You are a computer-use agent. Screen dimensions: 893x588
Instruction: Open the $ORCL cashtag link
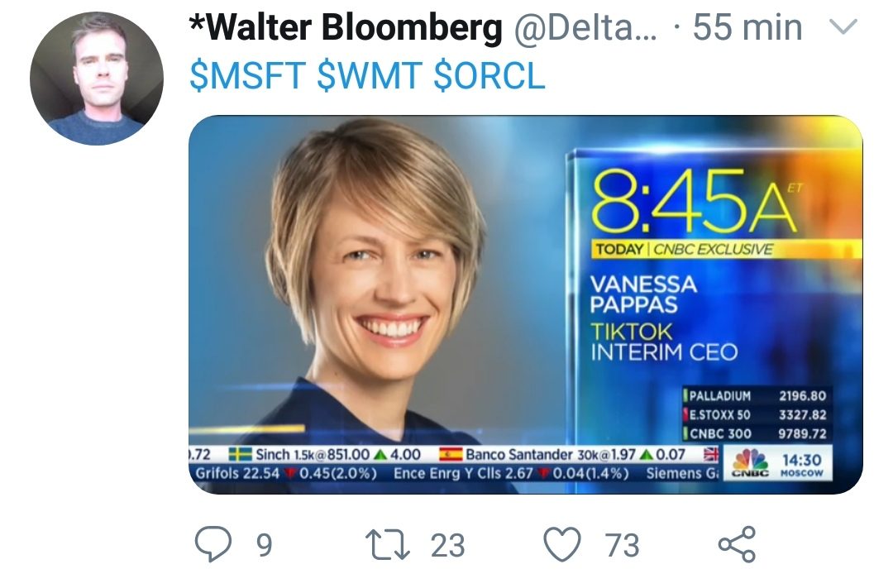(x=489, y=76)
